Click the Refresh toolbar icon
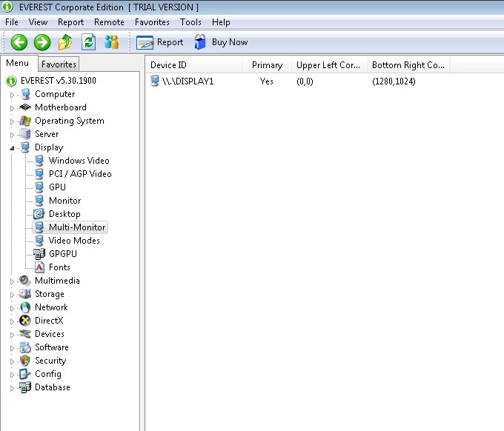This screenshot has height=431, width=504. click(x=88, y=42)
